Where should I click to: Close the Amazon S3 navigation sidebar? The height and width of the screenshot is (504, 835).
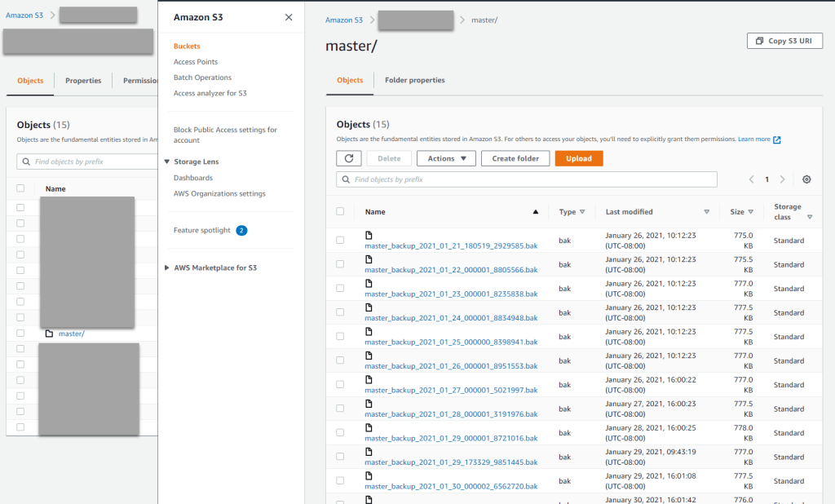pos(288,16)
